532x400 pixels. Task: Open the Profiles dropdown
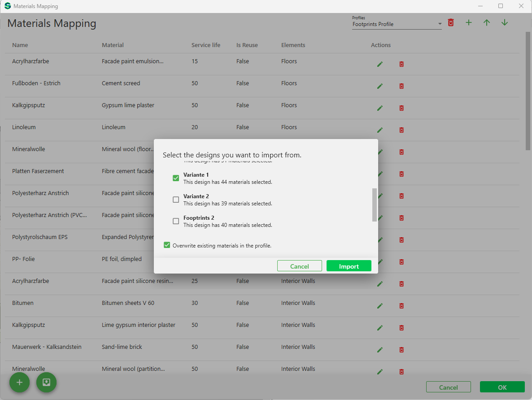[440, 24]
